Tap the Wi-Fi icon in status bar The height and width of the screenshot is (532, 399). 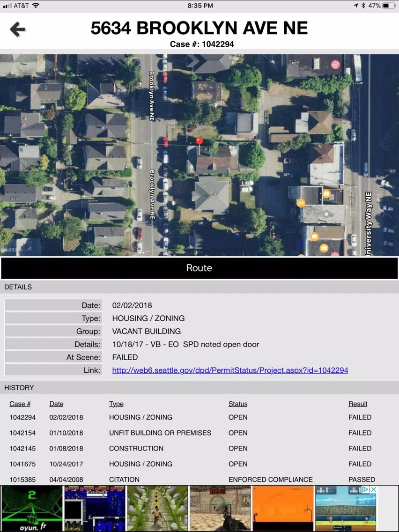pos(36,6)
